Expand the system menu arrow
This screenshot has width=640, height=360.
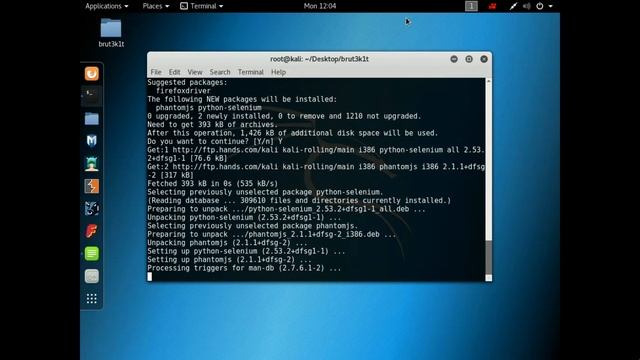click(x=550, y=6)
